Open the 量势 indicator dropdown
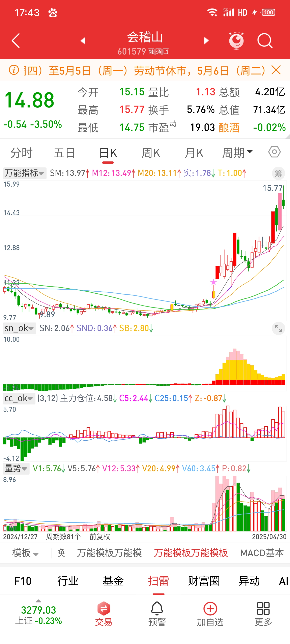This screenshot has width=290, height=644. (x=16, y=468)
